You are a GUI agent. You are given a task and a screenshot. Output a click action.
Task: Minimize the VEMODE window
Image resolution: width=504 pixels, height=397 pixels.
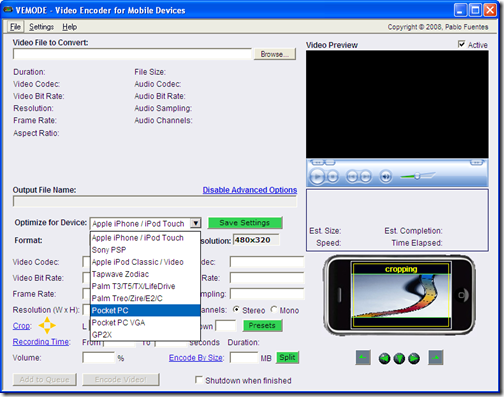[460, 10]
